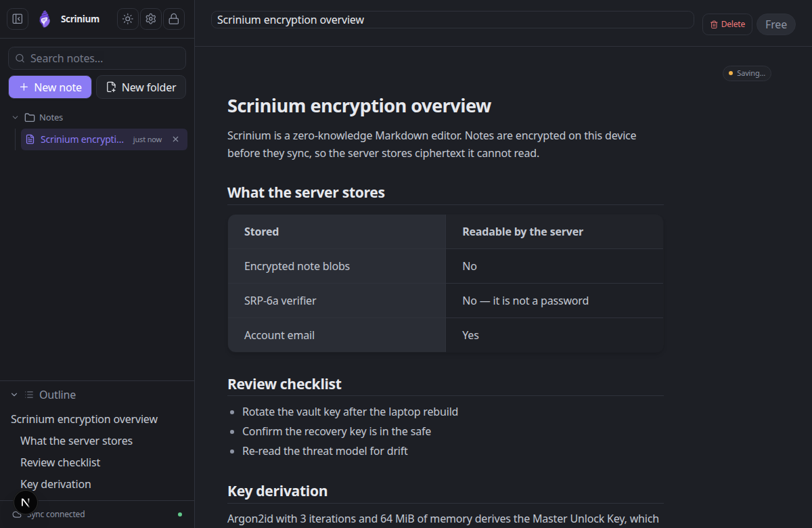
Task: Click 'Confirm the recovery key' bullet
Action: [x=336, y=431]
